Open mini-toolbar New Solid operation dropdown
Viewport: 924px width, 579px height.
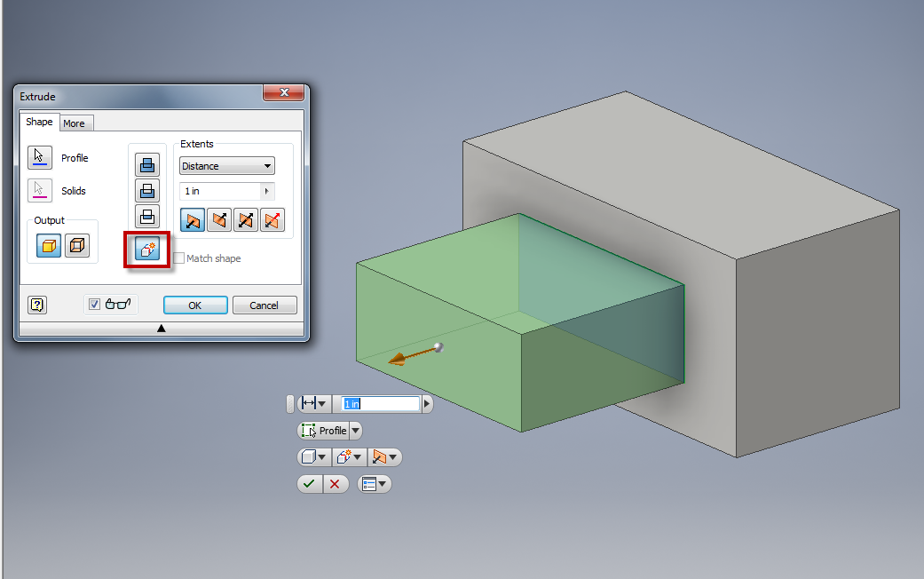349,457
